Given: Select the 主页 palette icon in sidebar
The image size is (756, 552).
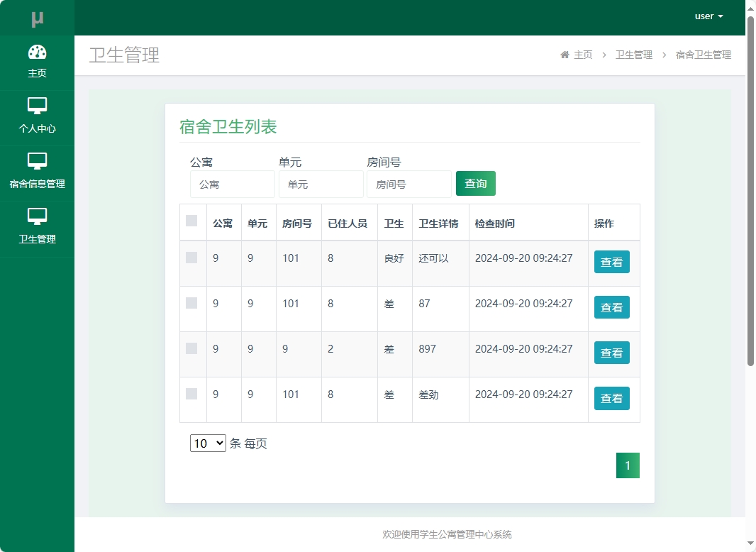Looking at the screenshot, I should (38, 51).
